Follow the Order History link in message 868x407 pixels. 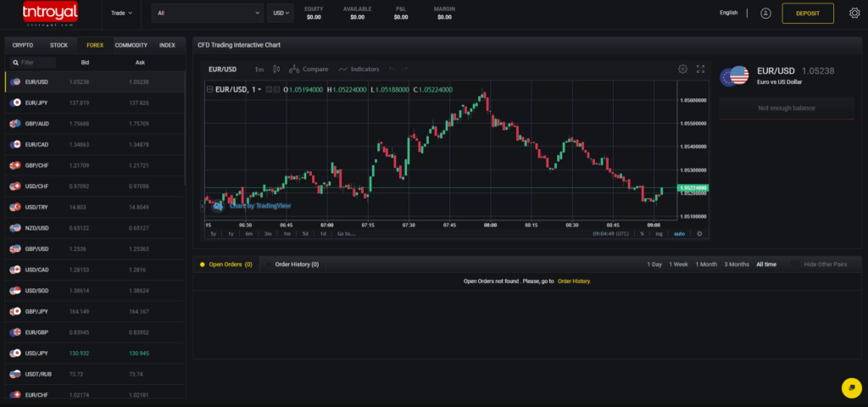[x=574, y=281]
